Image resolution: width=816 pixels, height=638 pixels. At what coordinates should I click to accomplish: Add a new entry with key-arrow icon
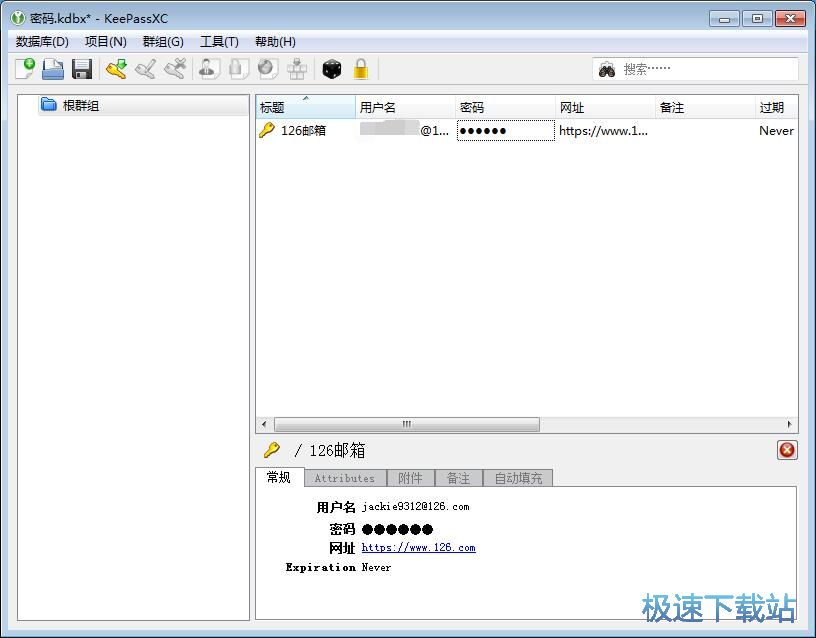coord(117,69)
